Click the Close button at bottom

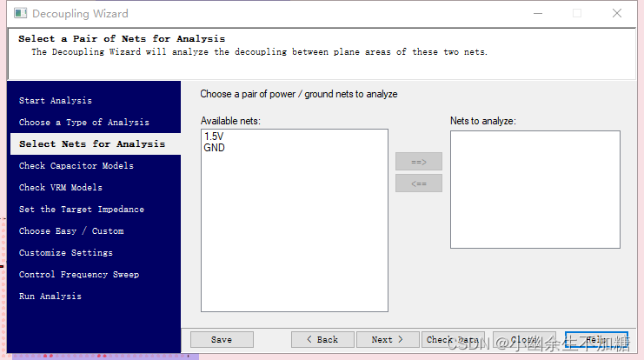pos(524,339)
